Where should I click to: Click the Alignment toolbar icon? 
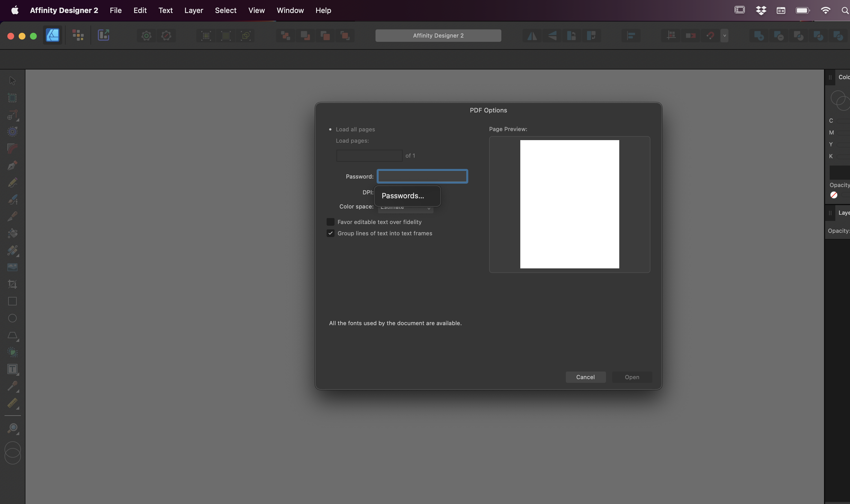(x=631, y=36)
